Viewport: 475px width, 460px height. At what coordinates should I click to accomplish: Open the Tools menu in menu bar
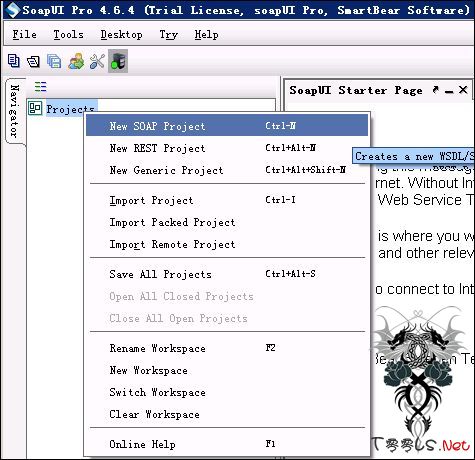point(69,34)
